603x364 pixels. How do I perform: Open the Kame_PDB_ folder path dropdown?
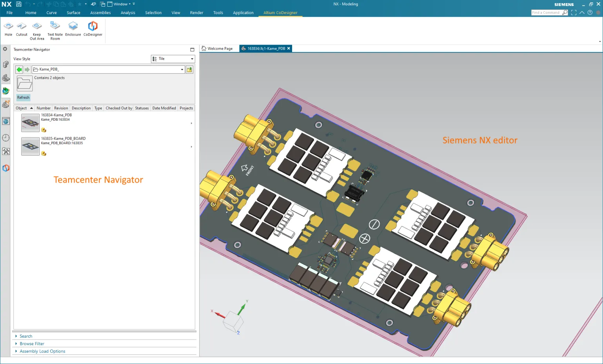click(182, 69)
